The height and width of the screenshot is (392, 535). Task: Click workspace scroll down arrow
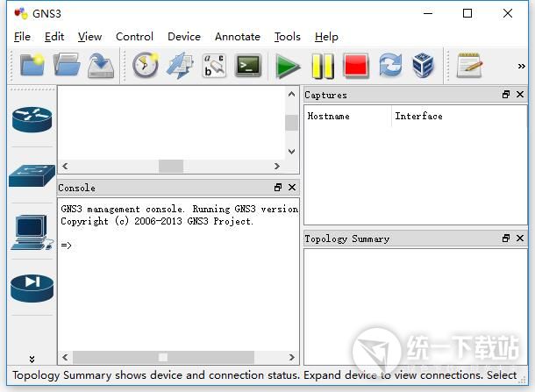(291, 151)
